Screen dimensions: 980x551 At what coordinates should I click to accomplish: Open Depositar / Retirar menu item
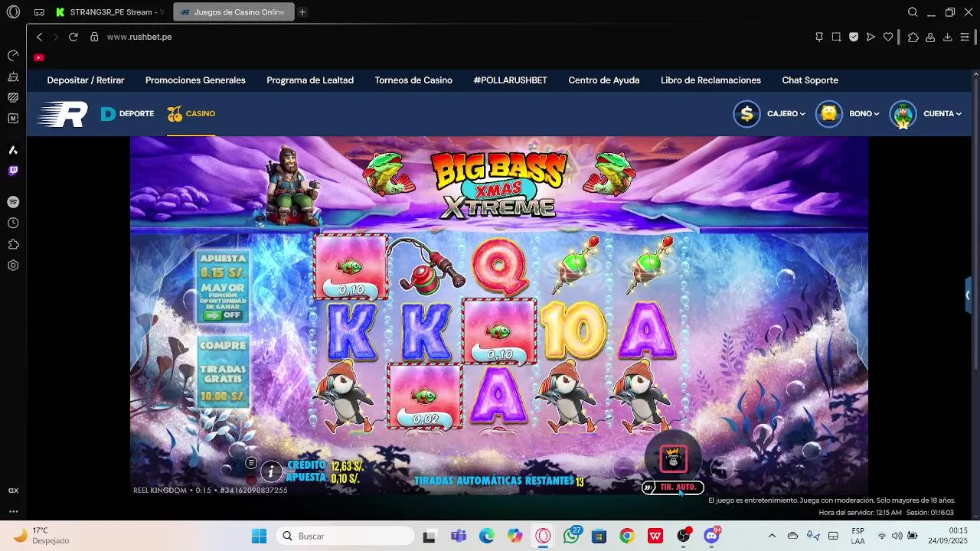86,80
